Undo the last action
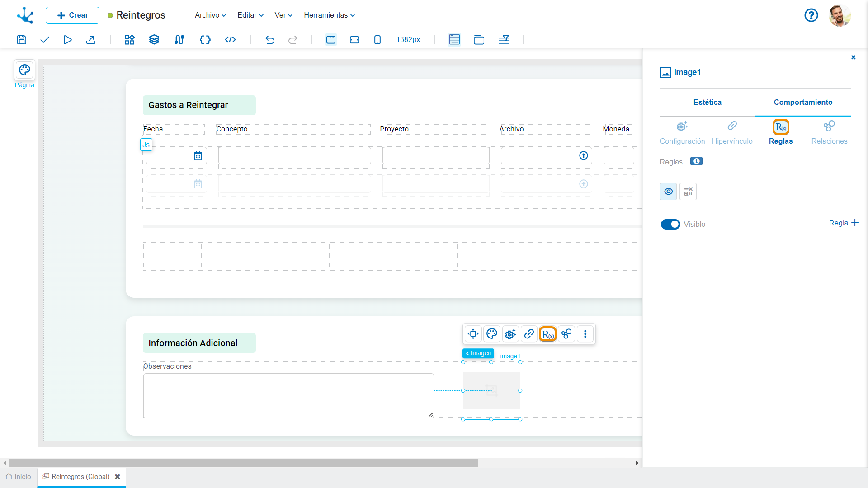 tap(270, 40)
